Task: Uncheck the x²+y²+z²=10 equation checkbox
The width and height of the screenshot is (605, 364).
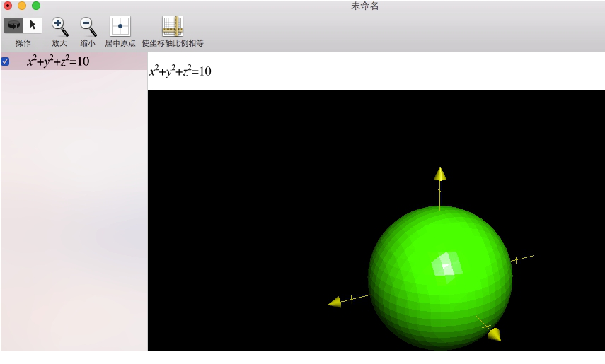Action: pyautogui.click(x=6, y=61)
